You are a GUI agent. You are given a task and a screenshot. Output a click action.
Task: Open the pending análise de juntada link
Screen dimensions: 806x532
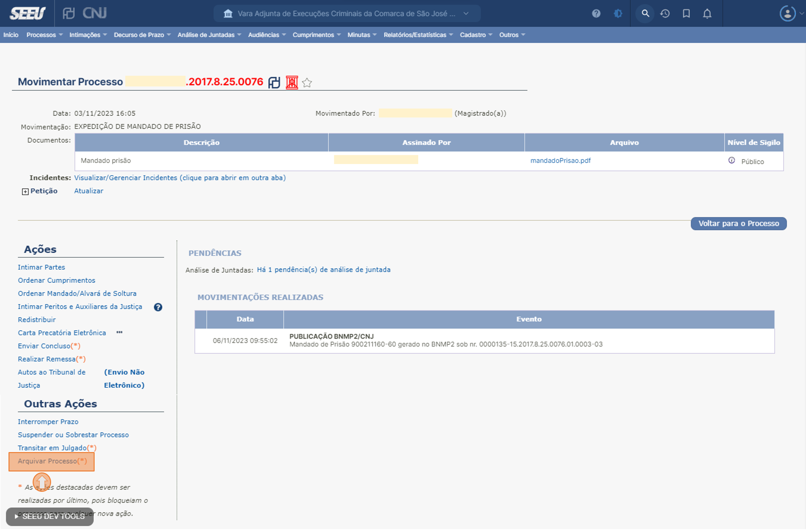coord(324,270)
